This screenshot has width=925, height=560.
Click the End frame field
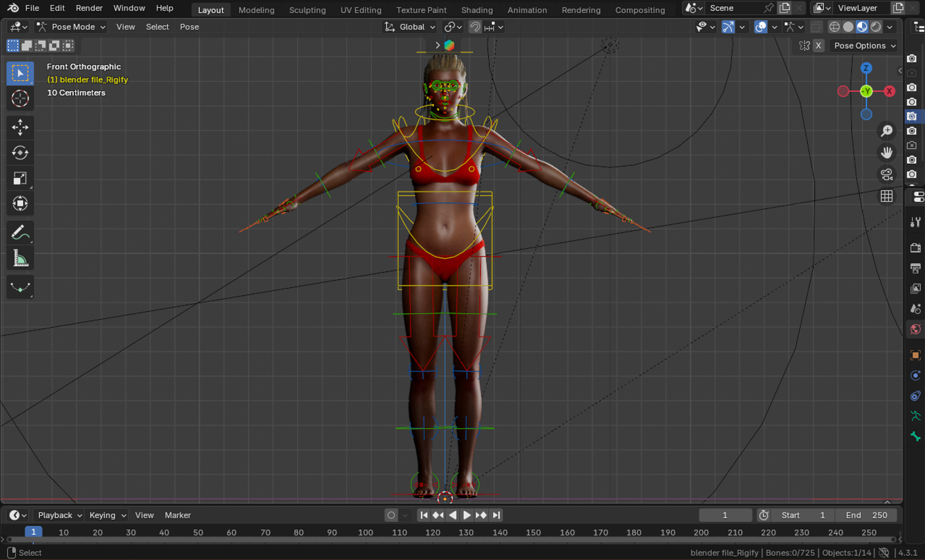866,515
